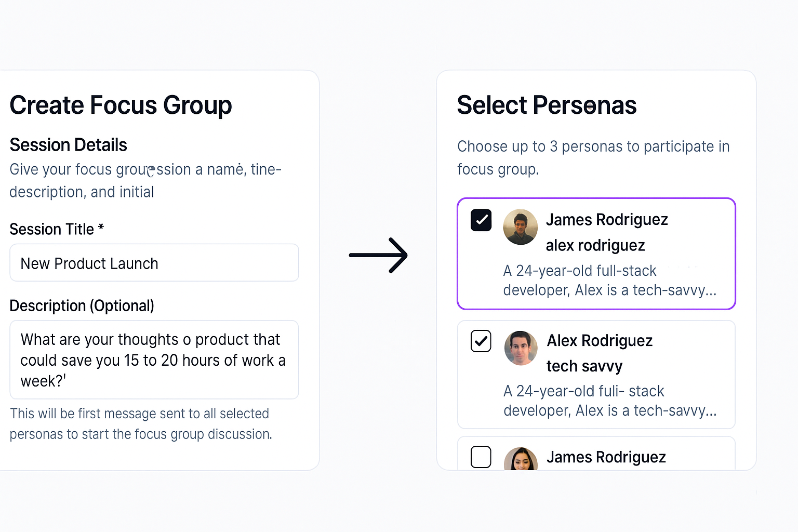
Task: Click the Create Focus Group heading
Action: pyautogui.click(x=121, y=105)
